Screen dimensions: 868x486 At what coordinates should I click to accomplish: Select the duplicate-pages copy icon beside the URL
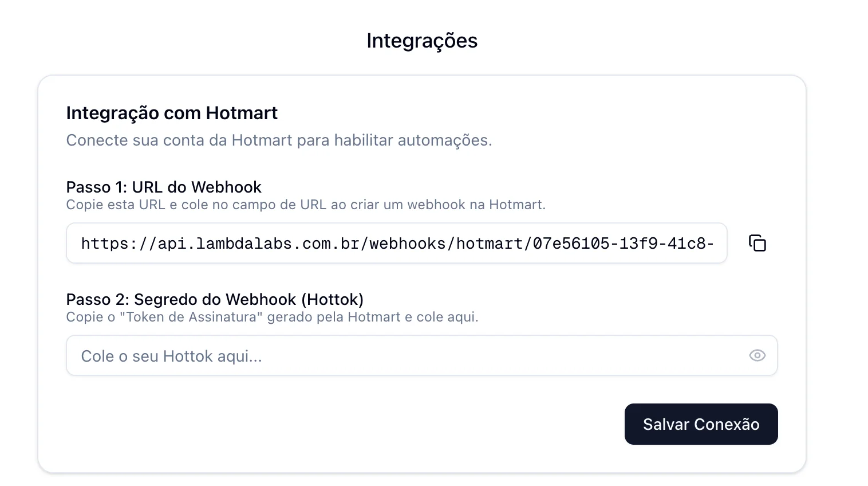[x=757, y=243]
